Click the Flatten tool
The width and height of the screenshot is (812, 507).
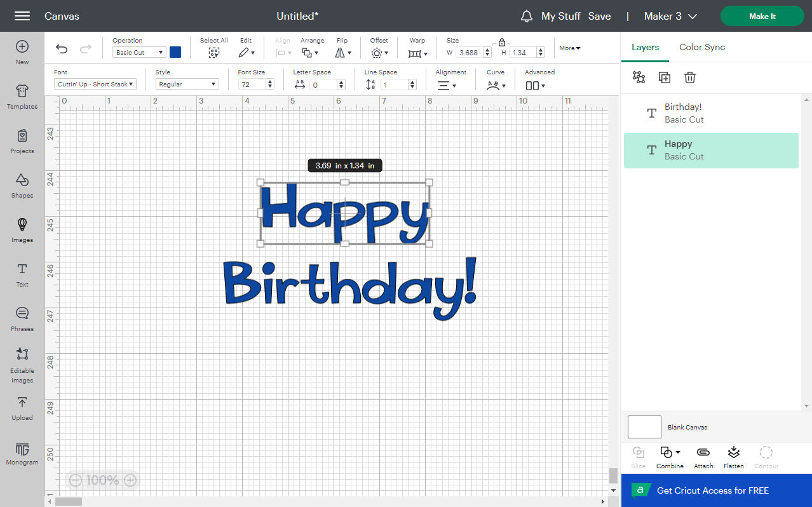pos(733,457)
